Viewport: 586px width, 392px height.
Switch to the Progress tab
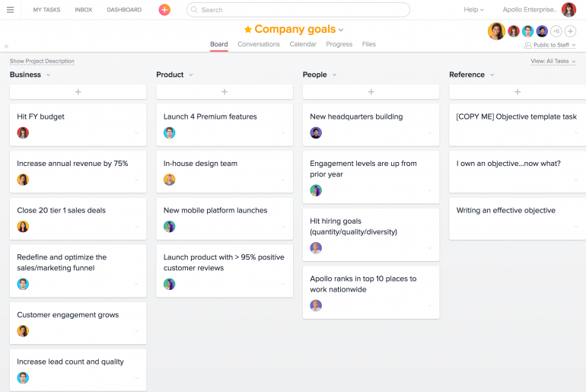point(339,44)
